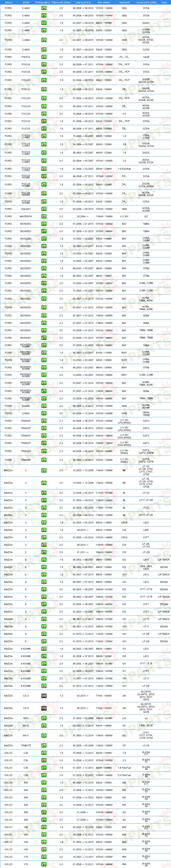This screenshot has height=868, width=171.
Task: Click the Pojemność silnika column header
Action: point(61,2)
